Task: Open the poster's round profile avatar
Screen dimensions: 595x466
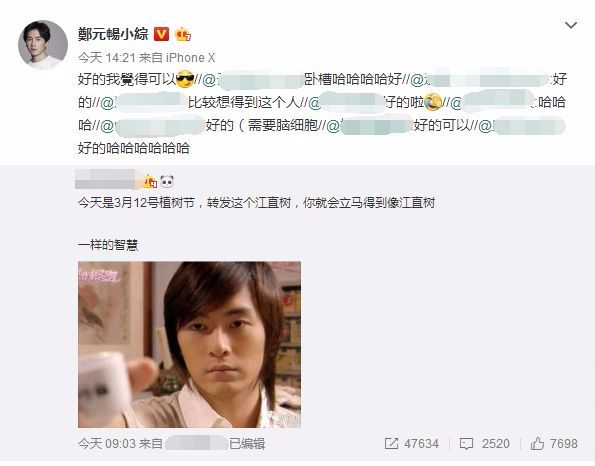Action: 43,45
